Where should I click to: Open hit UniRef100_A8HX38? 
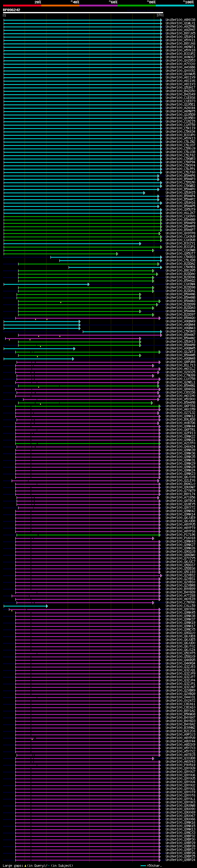pos(180,20)
